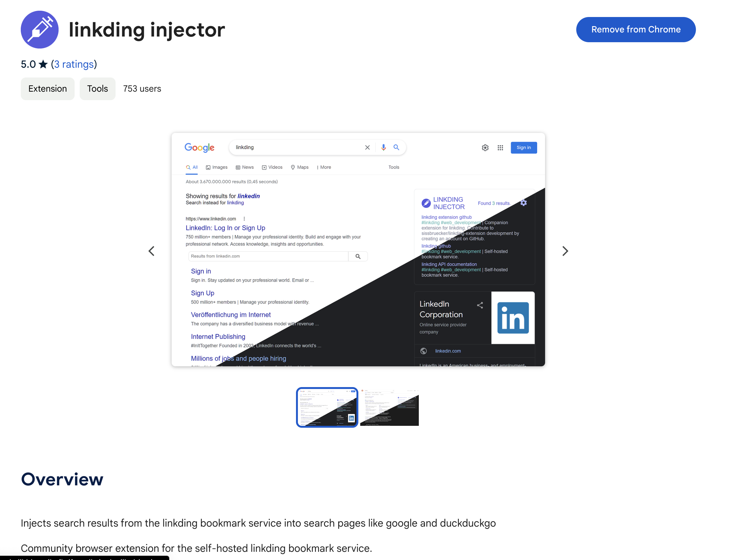Select the Extension category chip
Image resolution: width=740 pixels, height=560 pixels.
coord(48,89)
